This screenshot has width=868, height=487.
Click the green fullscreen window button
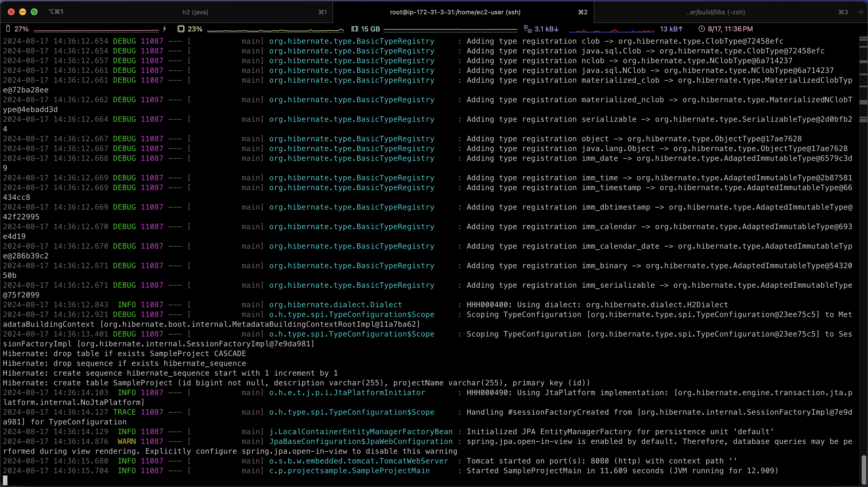pyautogui.click(x=34, y=12)
